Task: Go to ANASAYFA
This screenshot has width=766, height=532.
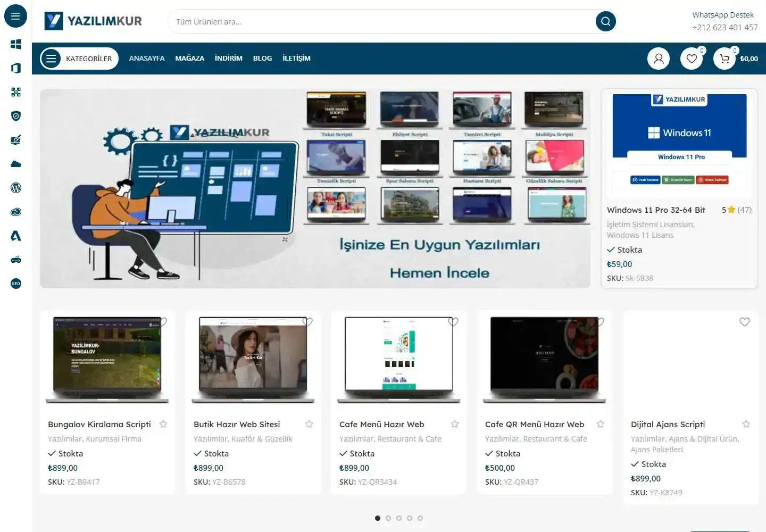Action: 147,59
